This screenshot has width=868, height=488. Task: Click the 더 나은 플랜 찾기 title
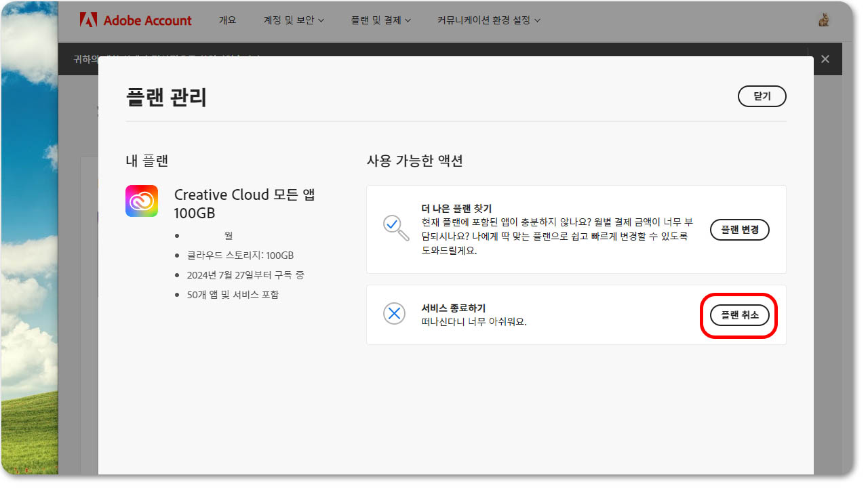456,208
